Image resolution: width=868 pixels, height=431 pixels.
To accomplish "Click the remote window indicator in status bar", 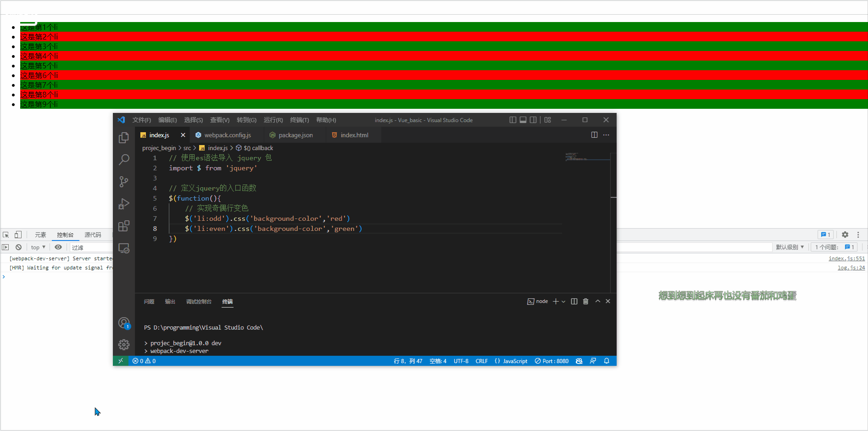I will [121, 361].
